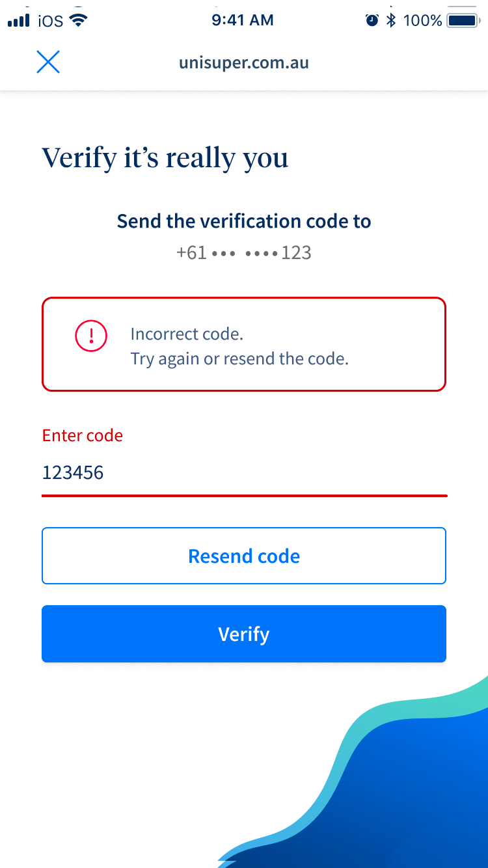Tap the "Try again or resend the code." text
Screen dimensions: 488x868
[239, 359]
